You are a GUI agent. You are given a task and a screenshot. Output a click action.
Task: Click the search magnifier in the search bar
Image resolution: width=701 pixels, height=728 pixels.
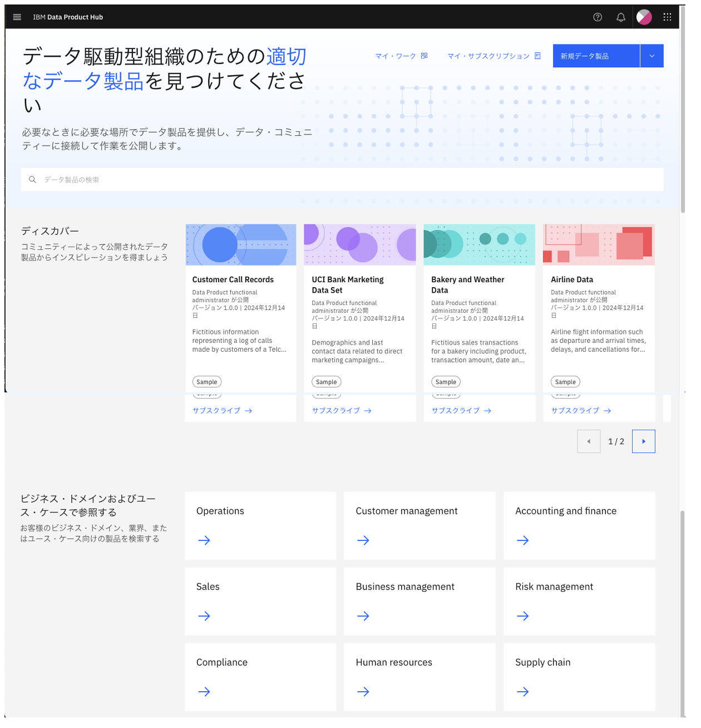pyautogui.click(x=32, y=179)
